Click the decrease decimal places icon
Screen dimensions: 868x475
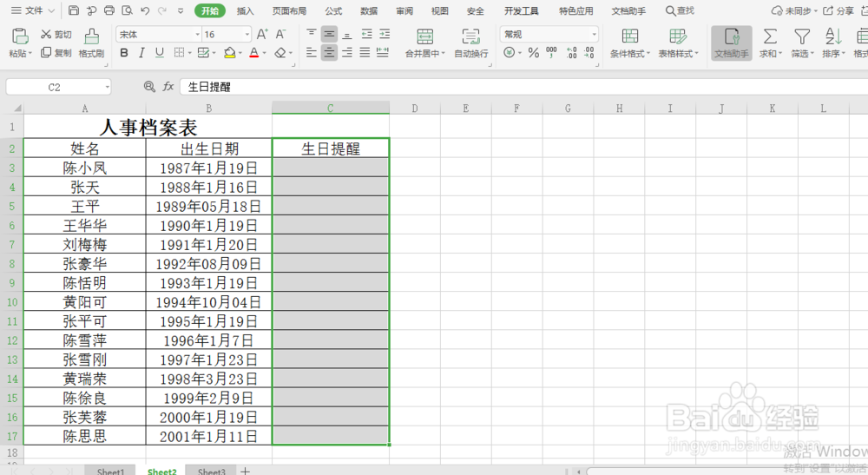(589, 53)
